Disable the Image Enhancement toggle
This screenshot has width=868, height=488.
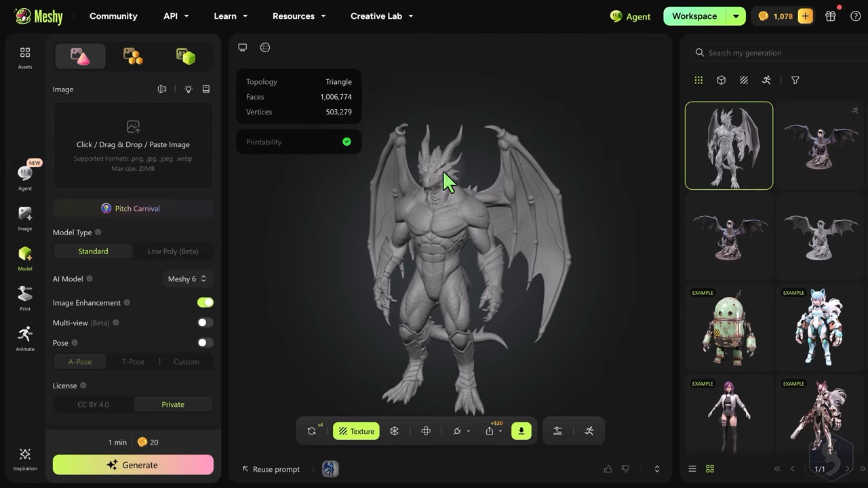(205, 302)
